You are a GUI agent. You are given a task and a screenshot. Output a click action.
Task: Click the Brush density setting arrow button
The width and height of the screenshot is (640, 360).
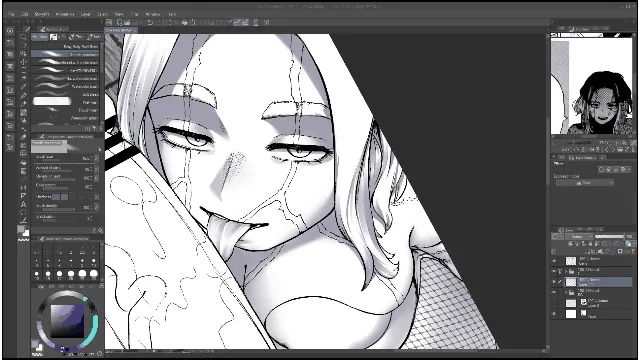(x=96, y=207)
